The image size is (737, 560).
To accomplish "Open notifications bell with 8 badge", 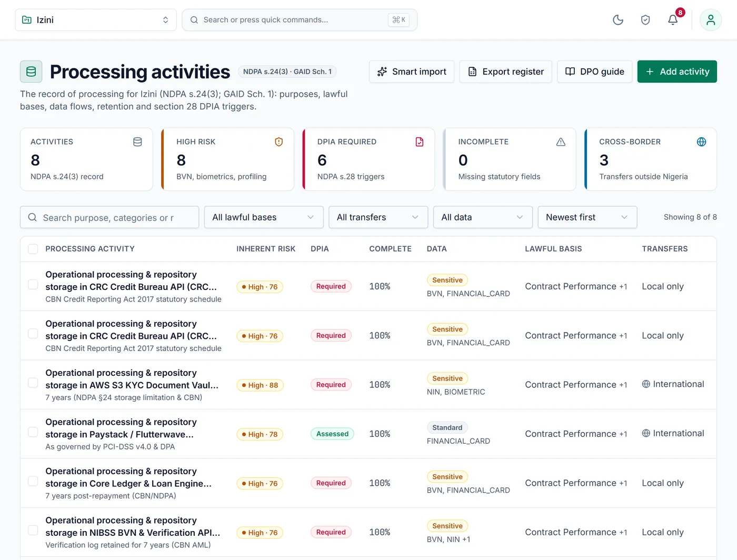I will point(673,20).
